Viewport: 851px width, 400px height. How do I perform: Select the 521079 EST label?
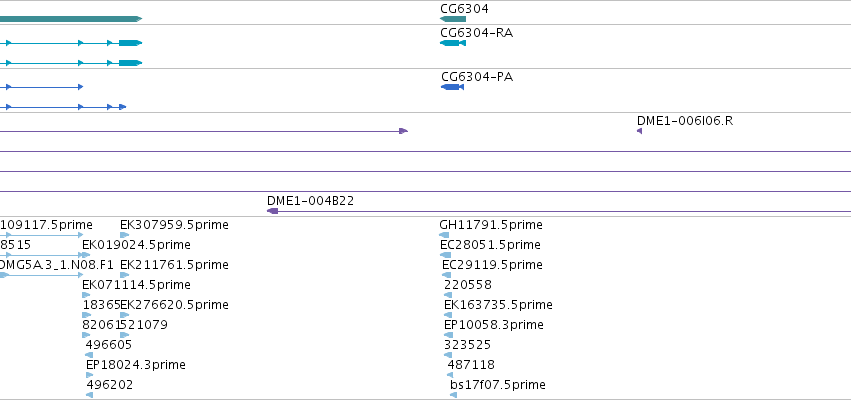coord(144,325)
